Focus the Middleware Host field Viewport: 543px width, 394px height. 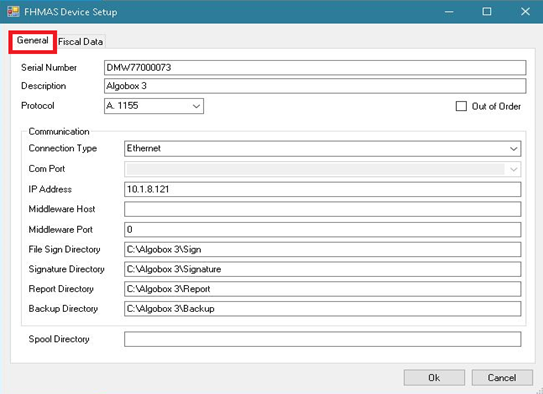pos(322,209)
